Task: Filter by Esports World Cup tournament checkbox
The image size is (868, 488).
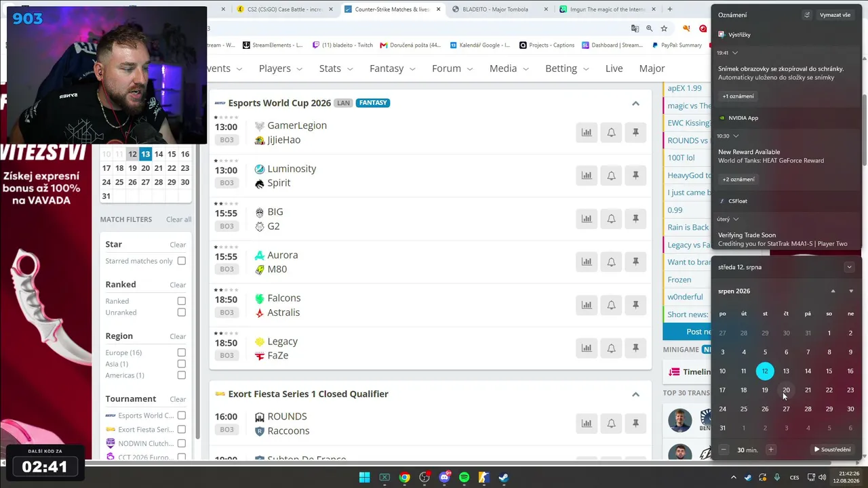Action: point(182,415)
